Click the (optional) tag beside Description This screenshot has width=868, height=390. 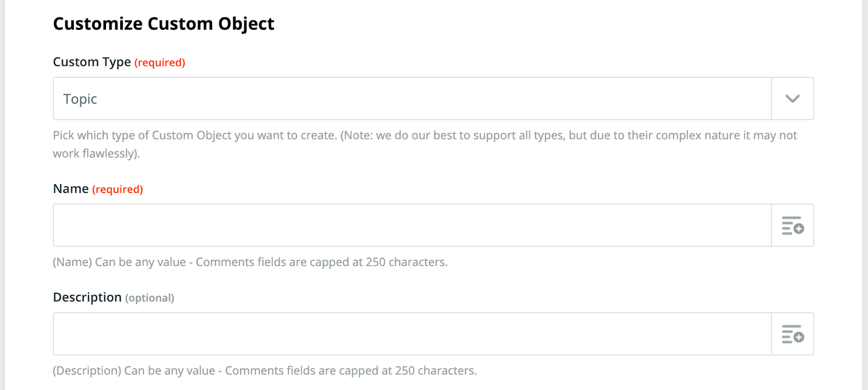click(x=149, y=298)
